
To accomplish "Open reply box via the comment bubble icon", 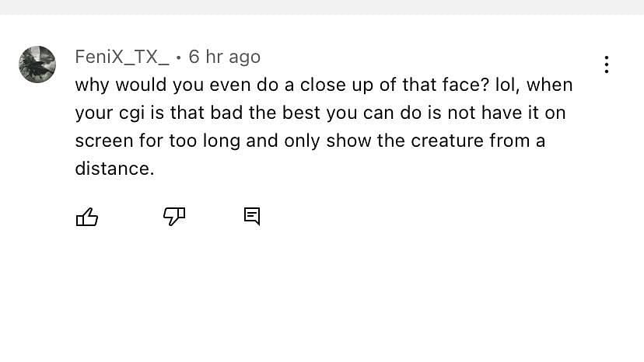I will tap(252, 216).
